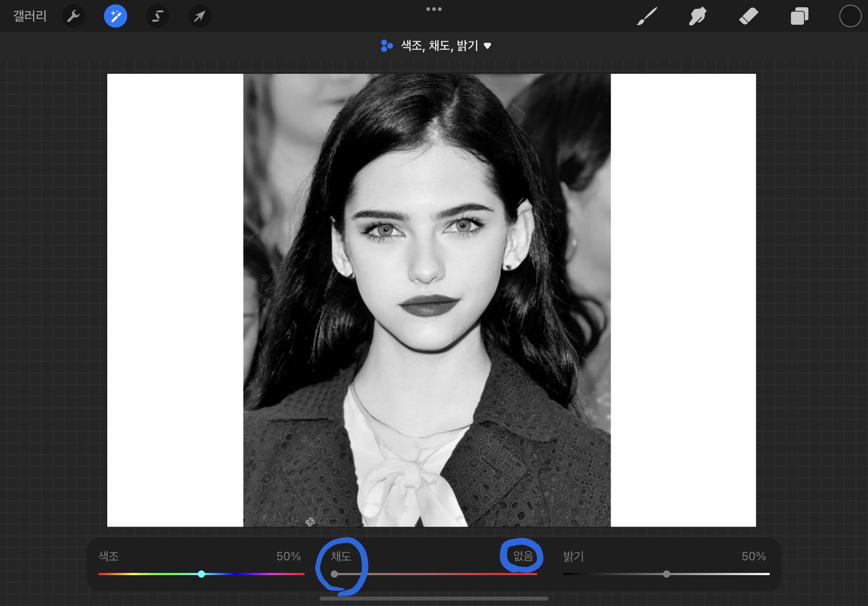This screenshot has height=606, width=868.
Task: Activate the Transform arrow tool
Action: tap(200, 16)
